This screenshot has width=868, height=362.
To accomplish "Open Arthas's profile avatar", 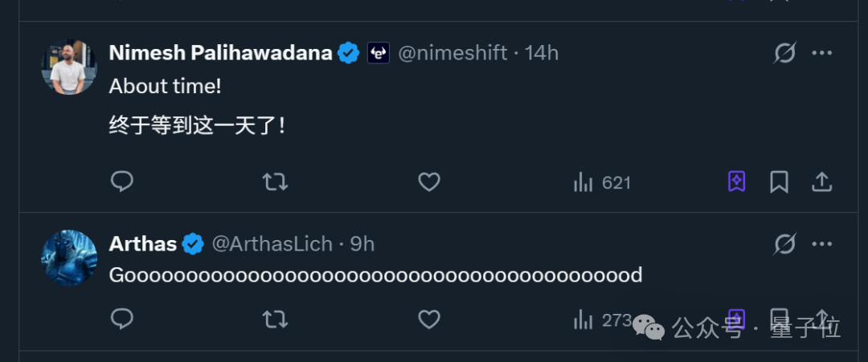I will pyautogui.click(x=68, y=257).
